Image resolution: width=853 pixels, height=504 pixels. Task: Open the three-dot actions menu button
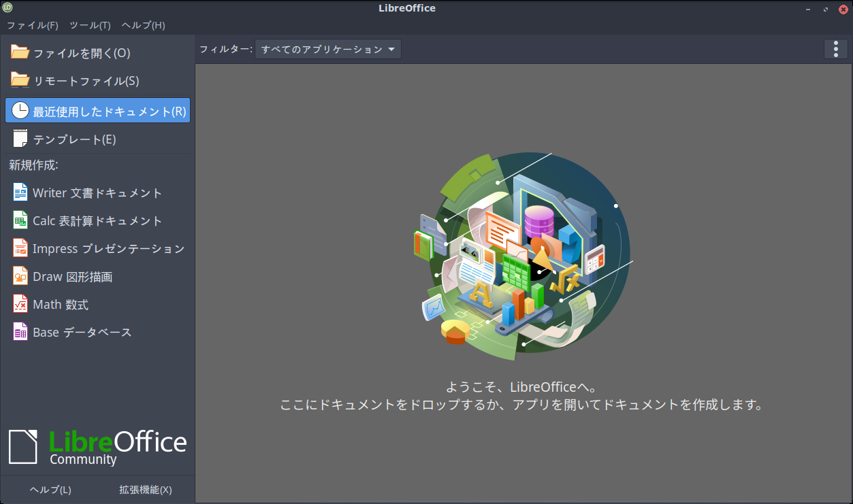coord(836,49)
